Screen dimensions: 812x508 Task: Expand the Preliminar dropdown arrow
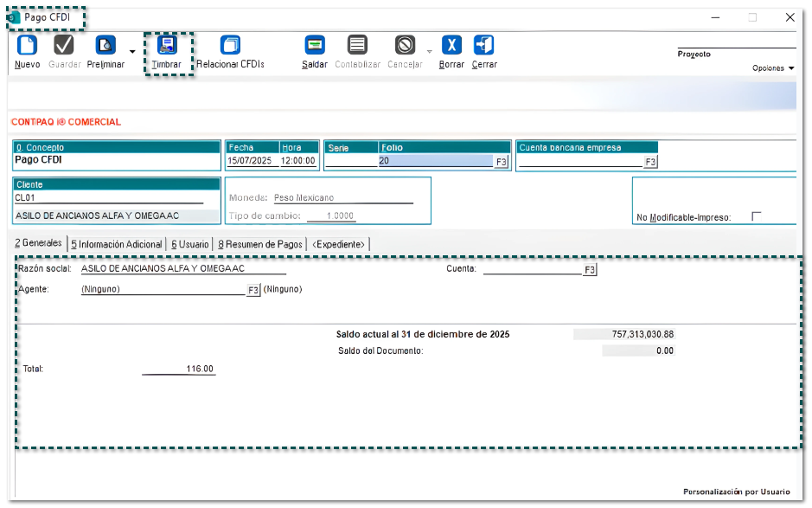tap(132, 52)
